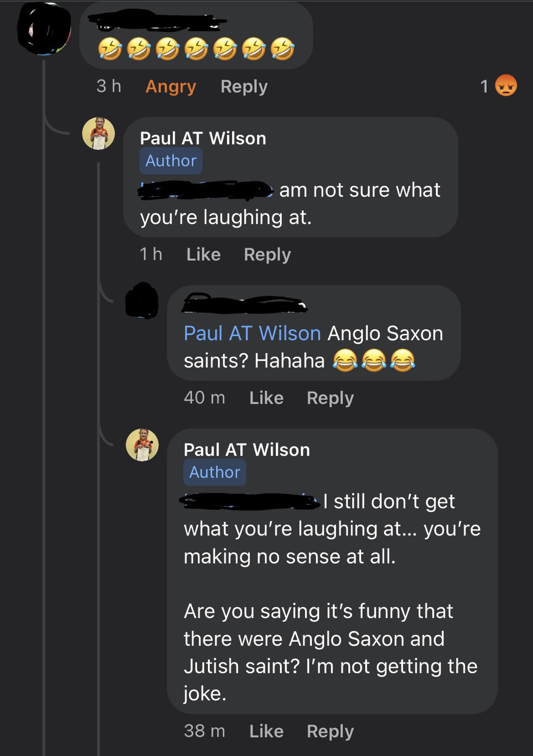Open Paul AT Wilson's avatar on the 1 h comment
The height and width of the screenshot is (756, 533).
[x=99, y=133]
